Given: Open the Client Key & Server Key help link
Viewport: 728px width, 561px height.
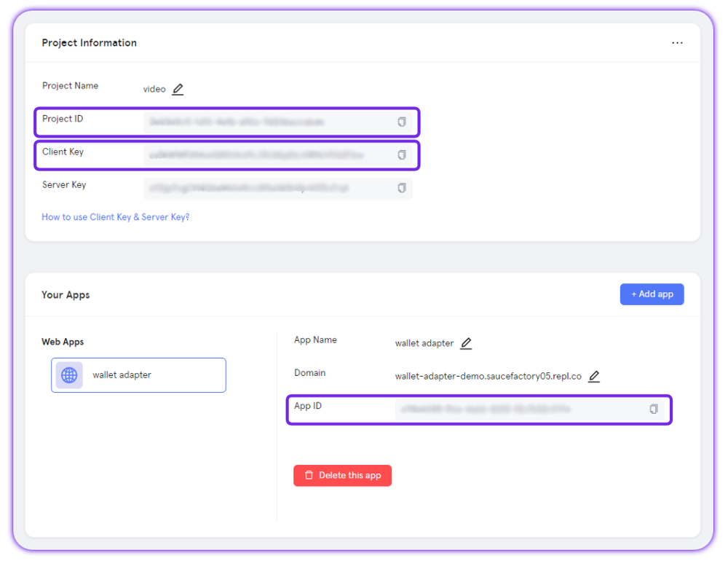Looking at the screenshot, I should [115, 216].
